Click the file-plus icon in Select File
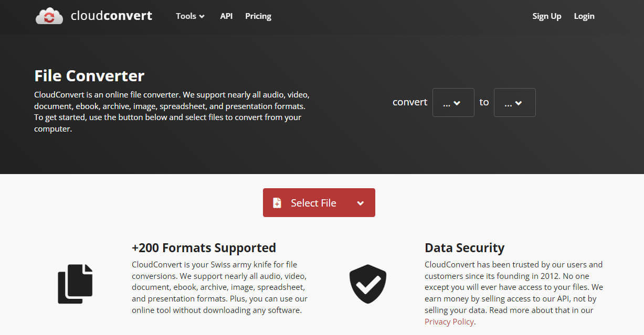644x335 pixels. pos(277,203)
